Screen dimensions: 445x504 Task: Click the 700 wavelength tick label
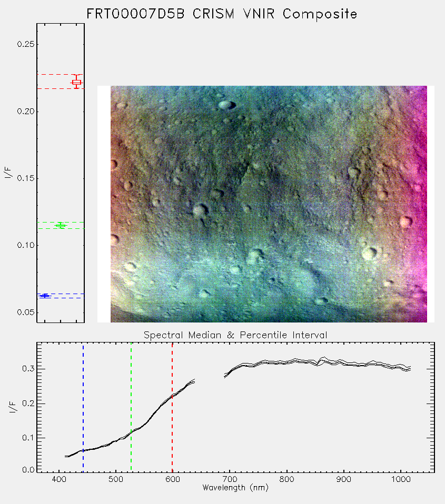pos(229,479)
